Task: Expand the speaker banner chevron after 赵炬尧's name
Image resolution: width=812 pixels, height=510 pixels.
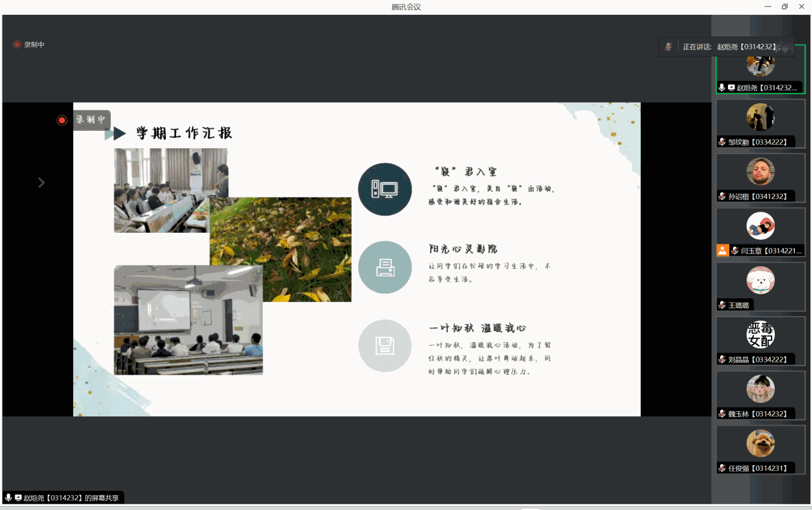Action: coord(785,46)
